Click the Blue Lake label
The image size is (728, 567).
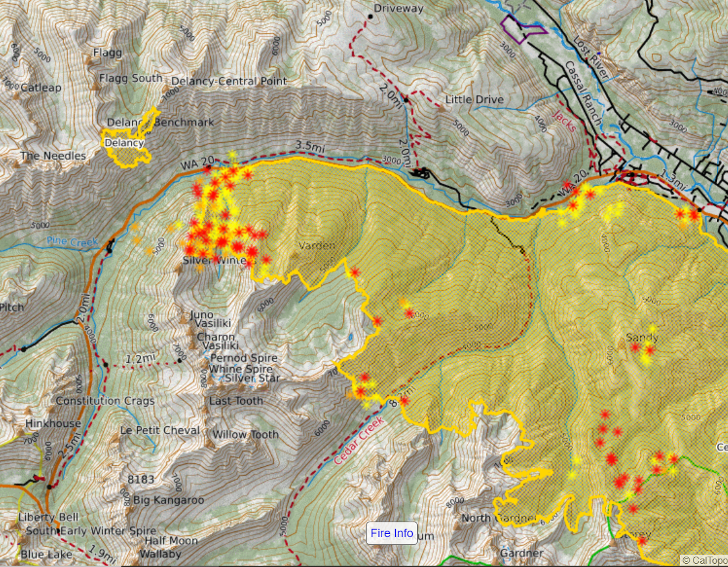pyautogui.click(x=42, y=555)
